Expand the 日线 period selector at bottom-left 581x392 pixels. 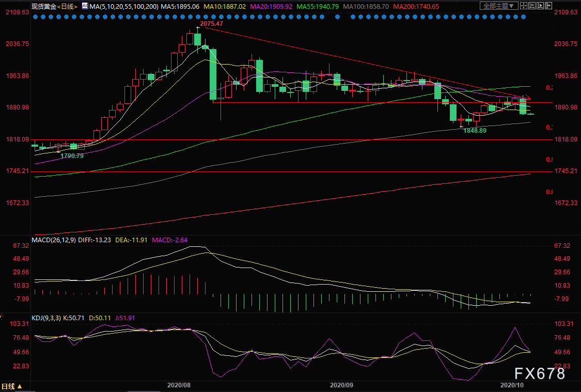click(x=11, y=386)
